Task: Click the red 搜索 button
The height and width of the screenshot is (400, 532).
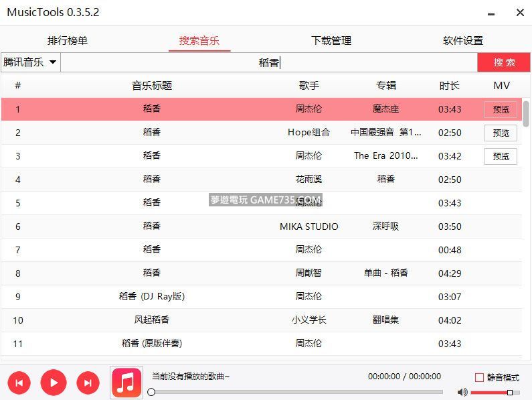Action: [x=504, y=62]
